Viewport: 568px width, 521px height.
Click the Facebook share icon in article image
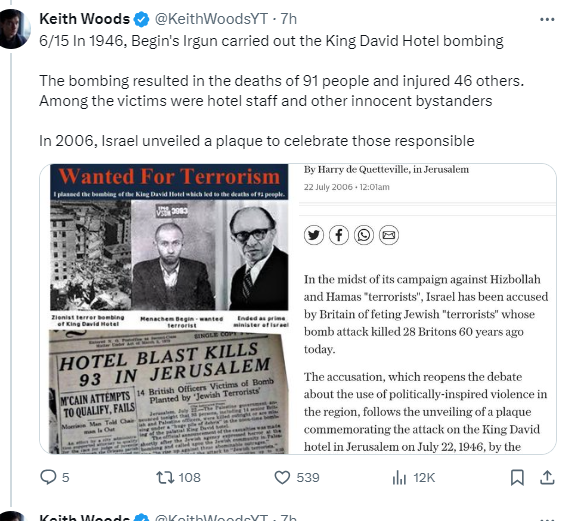coord(339,235)
